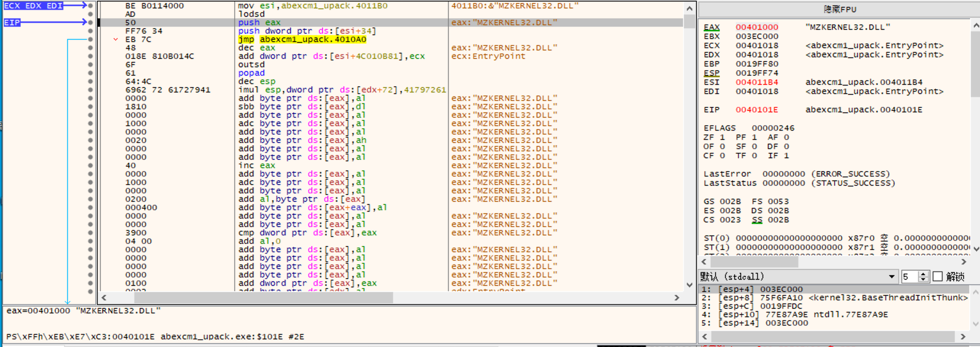Click the ST(0) FPU register row
The height and width of the screenshot is (347, 980).
[837, 238]
